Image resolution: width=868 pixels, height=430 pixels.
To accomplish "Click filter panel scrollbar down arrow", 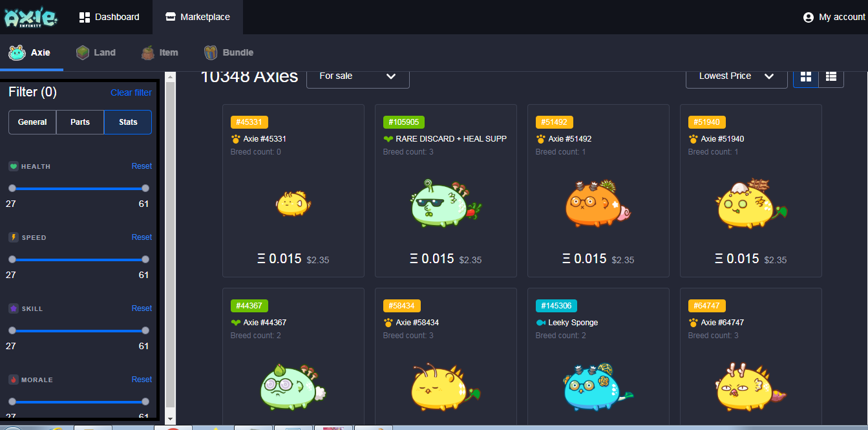I will tap(171, 420).
